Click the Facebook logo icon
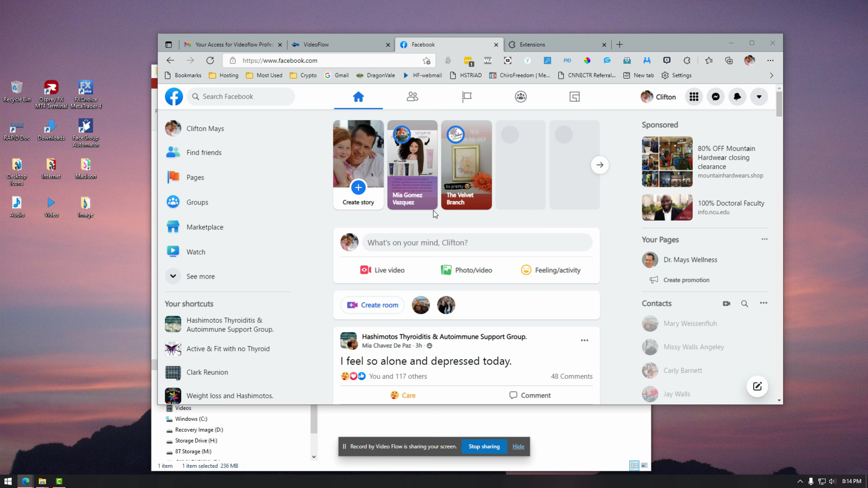The image size is (868, 488). pyautogui.click(x=174, y=97)
